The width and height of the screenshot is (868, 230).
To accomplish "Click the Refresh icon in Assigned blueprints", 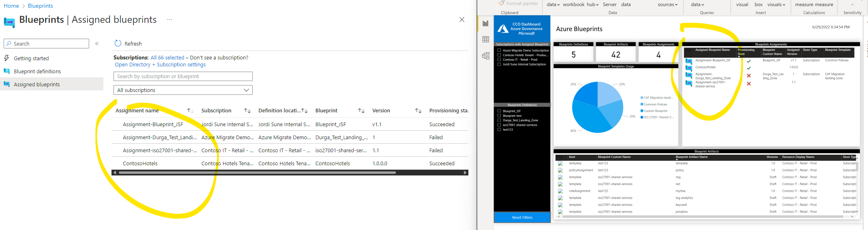I will click(x=118, y=43).
